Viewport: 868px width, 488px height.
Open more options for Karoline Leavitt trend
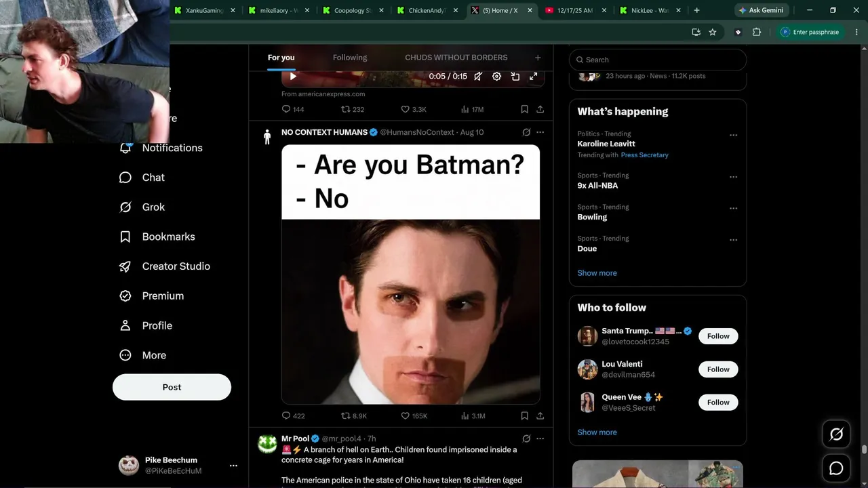[x=733, y=136]
